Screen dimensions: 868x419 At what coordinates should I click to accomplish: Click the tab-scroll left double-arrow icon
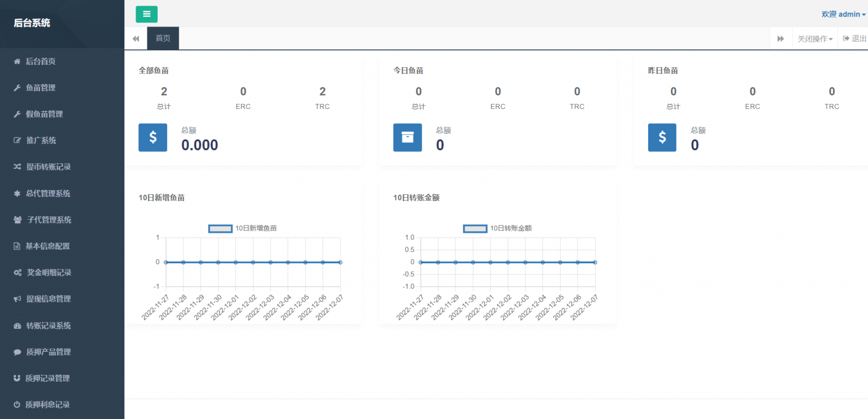[x=136, y=38]
